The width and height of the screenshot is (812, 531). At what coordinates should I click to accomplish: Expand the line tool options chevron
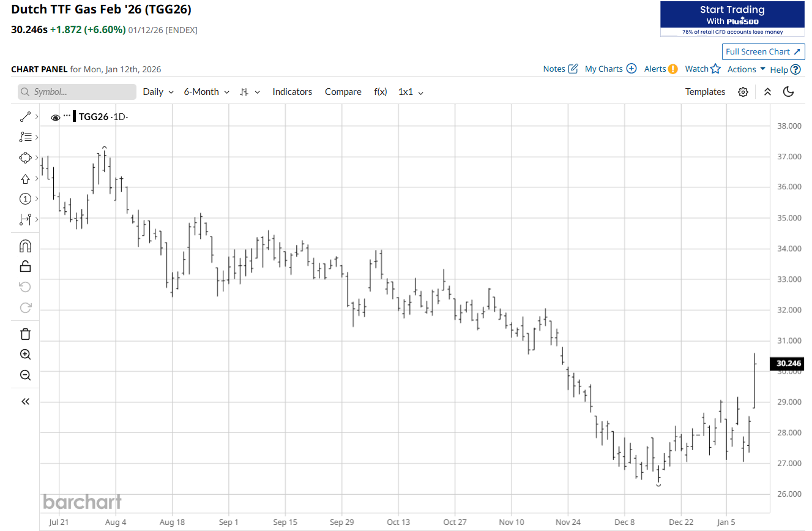click(x=37, y=116)
